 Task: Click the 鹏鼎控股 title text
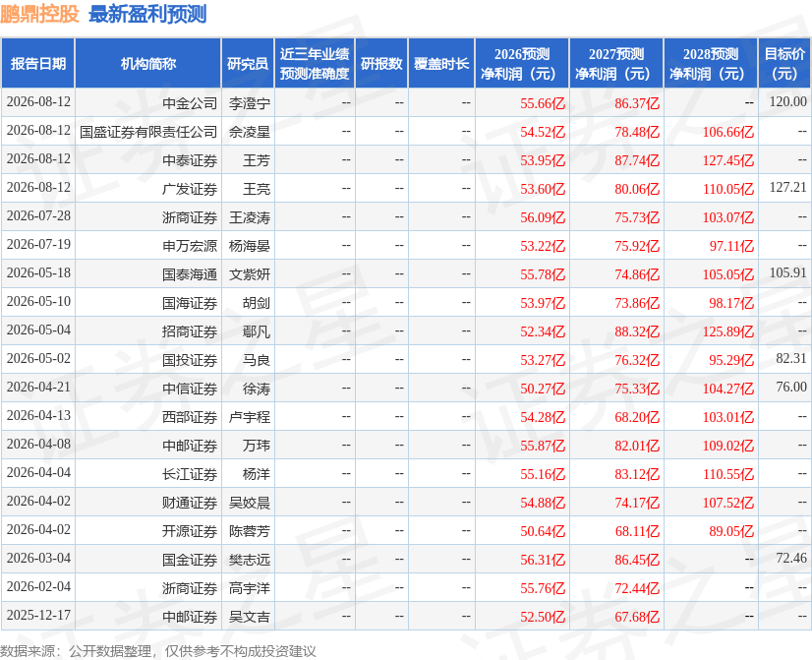click(39, 14)
